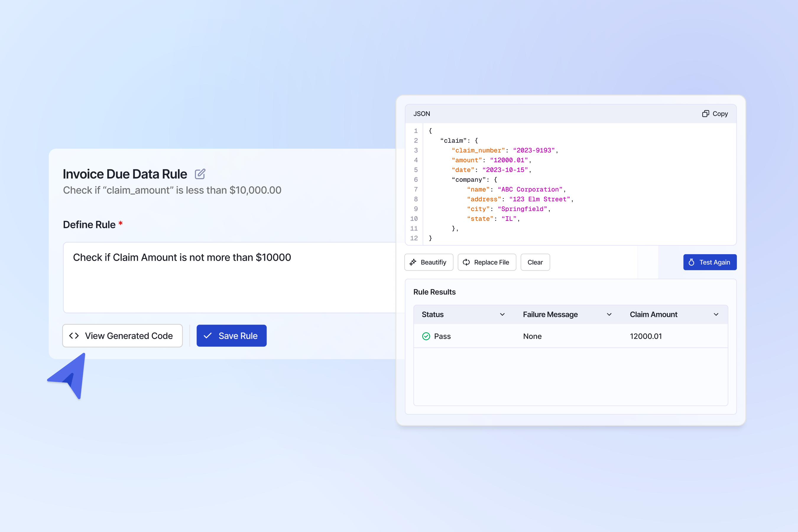Select the JSON header label

point(421,114)
